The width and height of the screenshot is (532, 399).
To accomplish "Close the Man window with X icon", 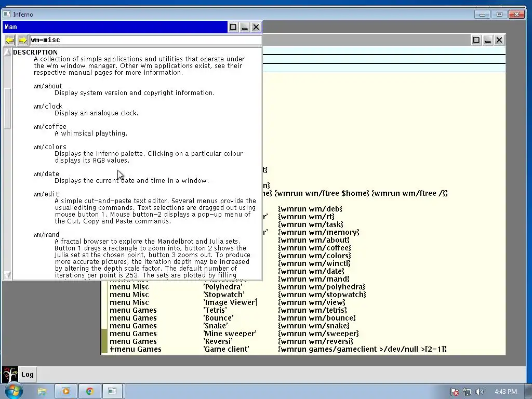I will pos(256,27).
